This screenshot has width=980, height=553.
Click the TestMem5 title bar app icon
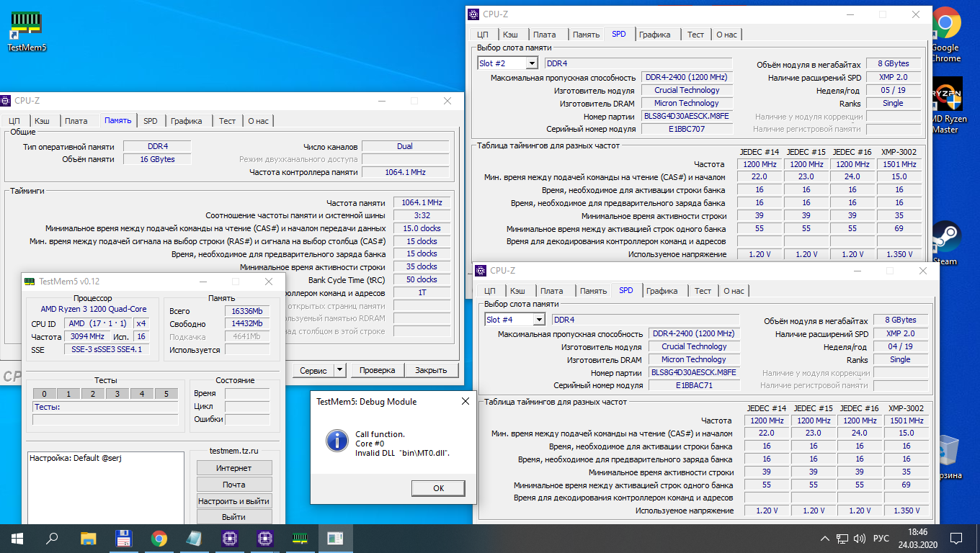(30, 282)
